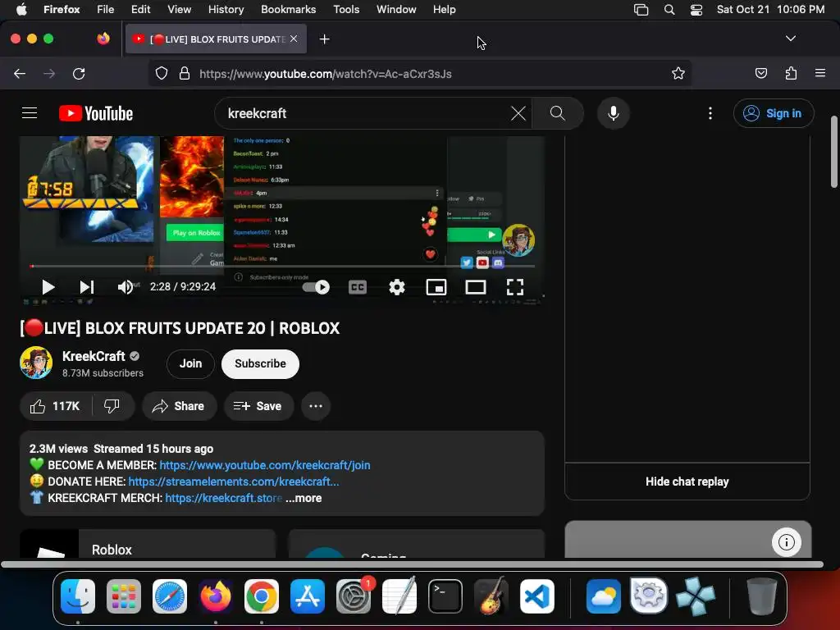
Task: Share the video
Action: coord(179,406)
